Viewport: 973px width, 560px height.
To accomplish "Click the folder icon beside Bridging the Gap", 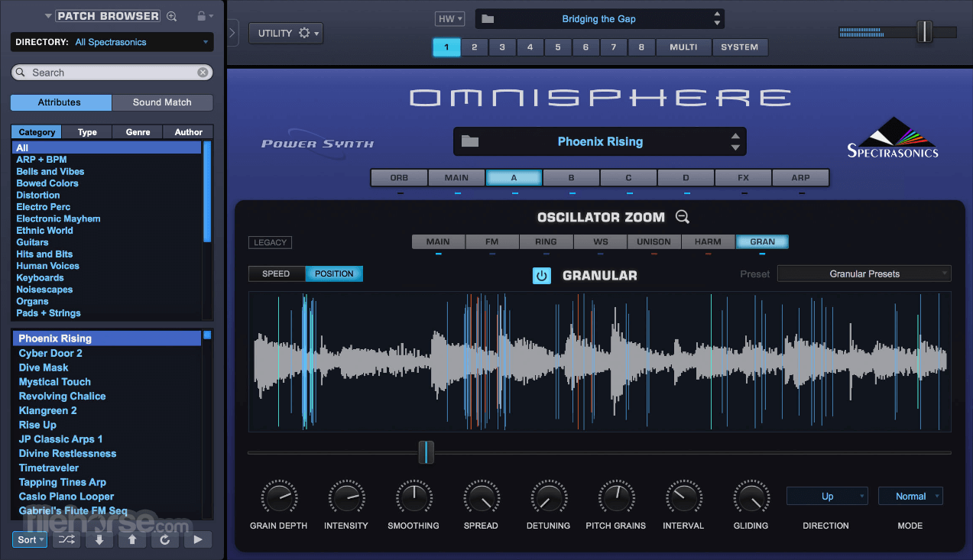I will 488,19.
